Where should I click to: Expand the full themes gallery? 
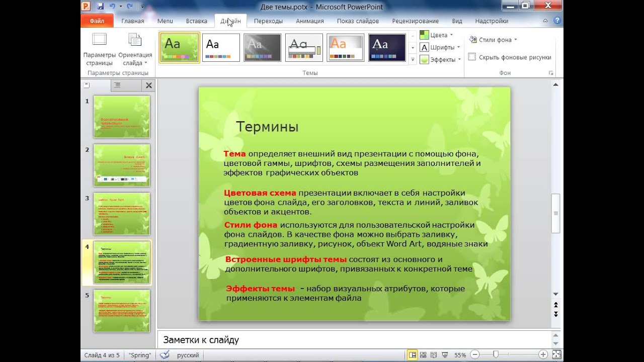[413, 59]
